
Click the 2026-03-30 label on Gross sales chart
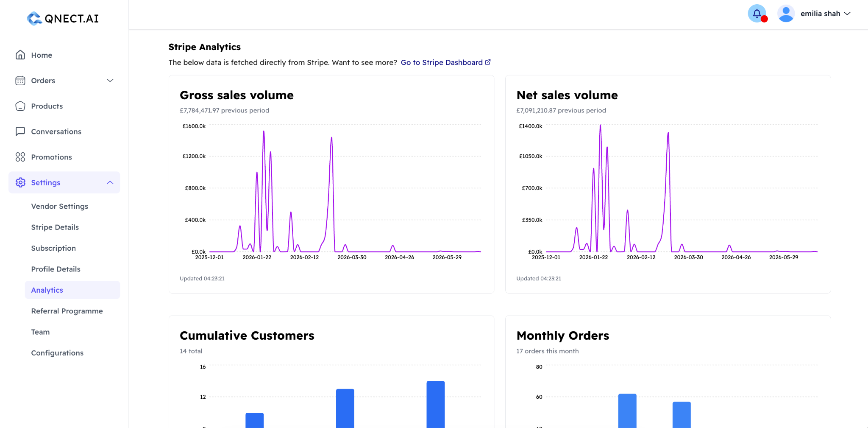point(352,257)
